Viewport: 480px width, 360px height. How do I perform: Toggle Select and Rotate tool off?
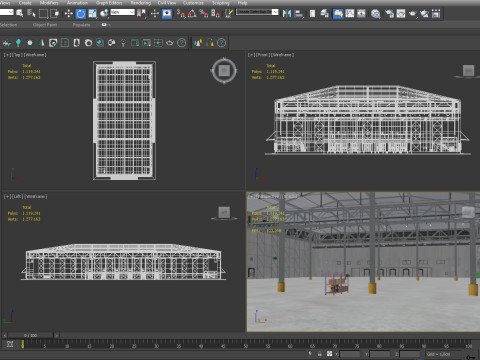pyautogui.click(x=80, y=13)
